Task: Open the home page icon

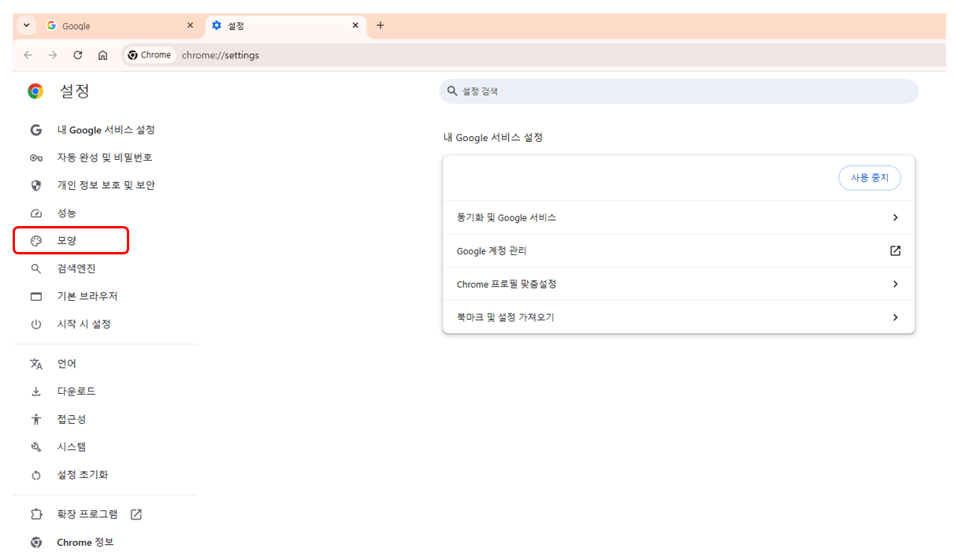Action: coord(102,55)
